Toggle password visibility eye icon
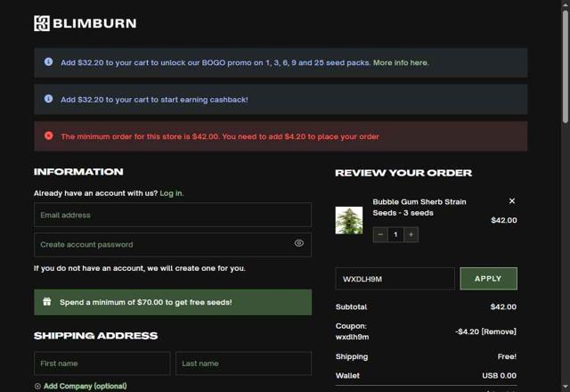This screenshot has height=392, width=570. (299, 243)
